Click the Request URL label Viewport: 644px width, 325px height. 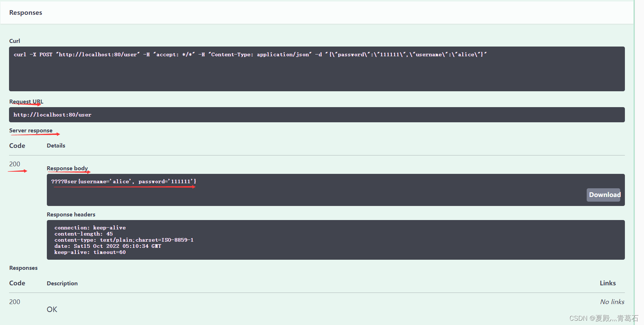click(x=26, y=102)
